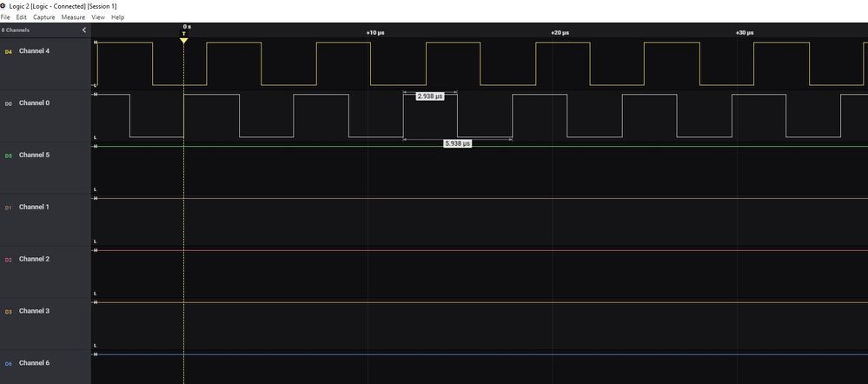This screenshot has height=384, width=868.
Task: Open the Help menu
Action: [x=117, y=17]
